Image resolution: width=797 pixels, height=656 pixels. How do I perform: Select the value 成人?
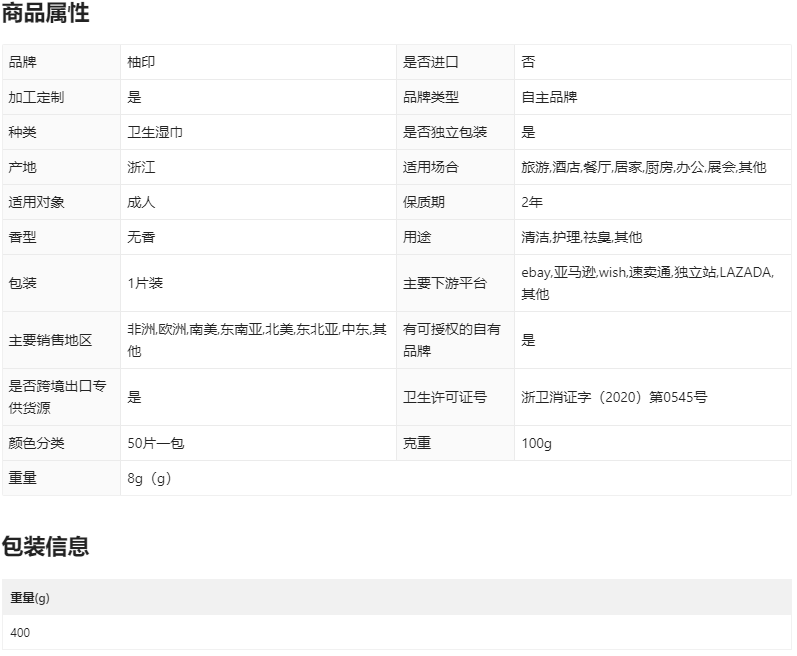pyautogui.click(x=141, y=202)
